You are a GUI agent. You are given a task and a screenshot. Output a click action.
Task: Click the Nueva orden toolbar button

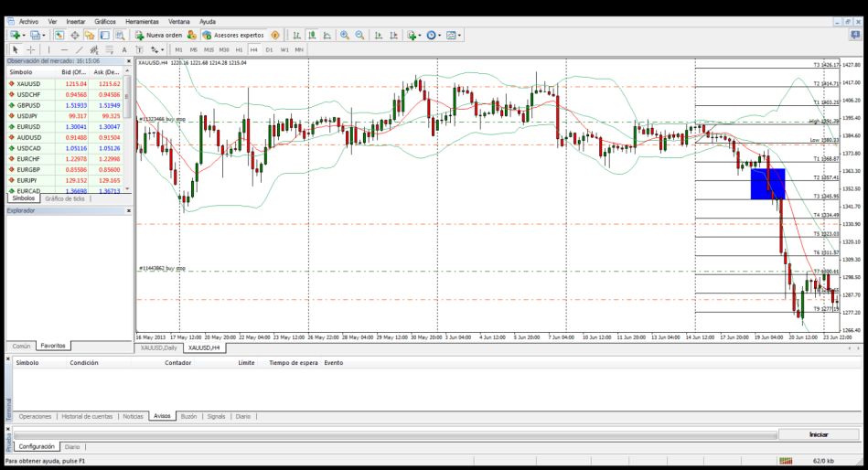[158, 36]
